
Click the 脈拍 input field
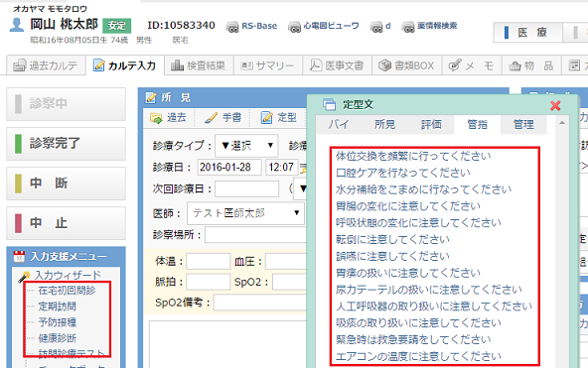pos(209,282)
